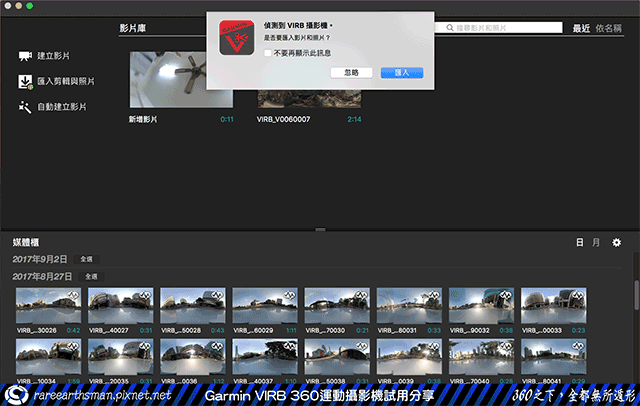Open media library settings gear

click(616, 242)
